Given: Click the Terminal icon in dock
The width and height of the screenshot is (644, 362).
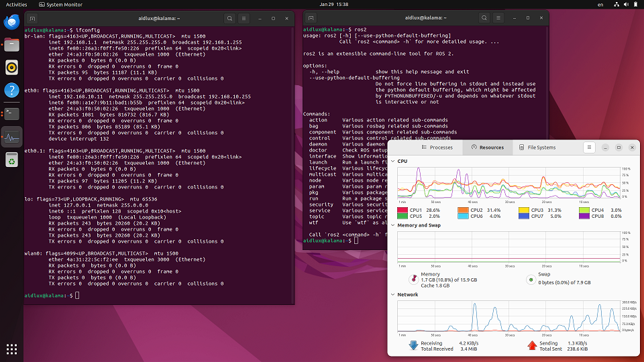Looking at the screenshot, I should tap(11, 113).
